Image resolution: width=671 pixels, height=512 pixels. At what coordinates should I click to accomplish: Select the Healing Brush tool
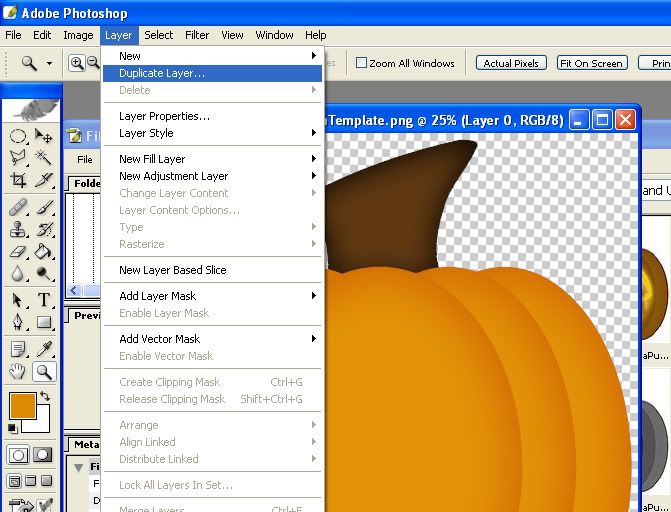(18, 207)
